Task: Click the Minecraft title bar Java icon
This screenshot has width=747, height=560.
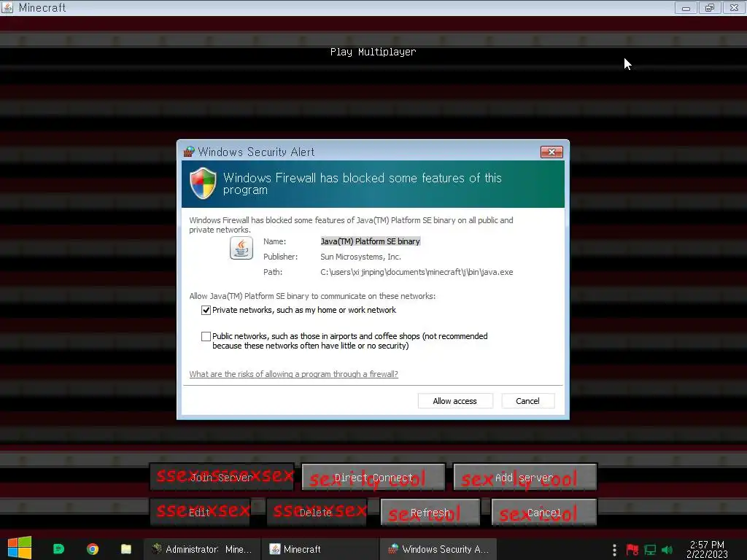Action: [7, 7]
